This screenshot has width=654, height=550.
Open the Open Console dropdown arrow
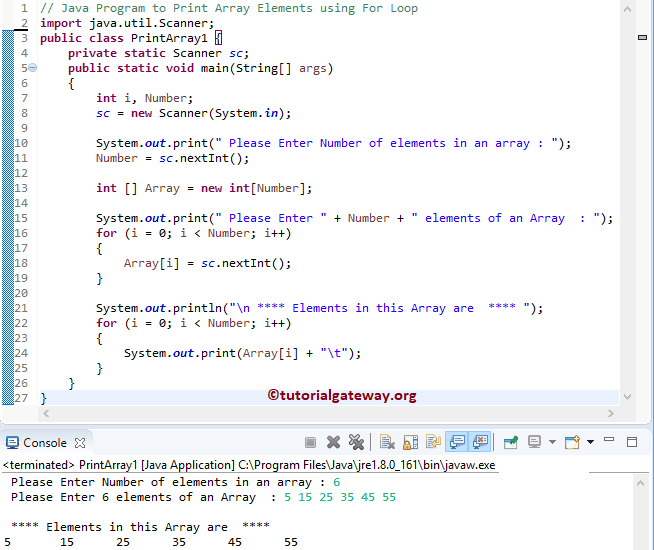[x=590, y=442]
